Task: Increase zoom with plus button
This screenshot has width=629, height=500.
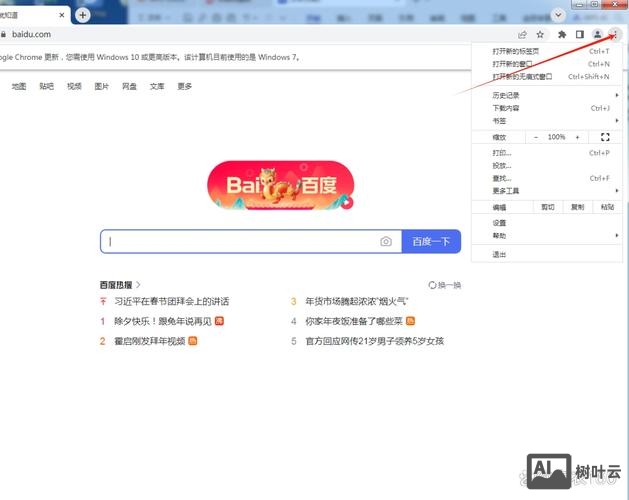Action: point(578,137)
